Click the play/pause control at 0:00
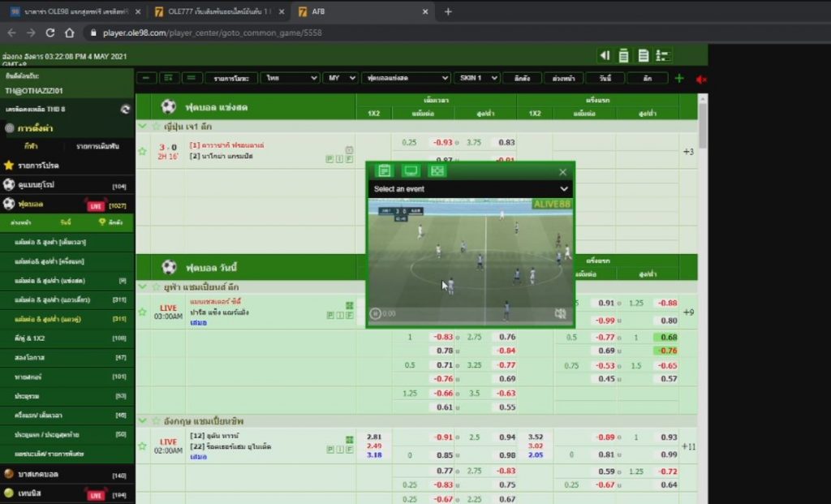831x504 pixels. (x=375, y=314)
